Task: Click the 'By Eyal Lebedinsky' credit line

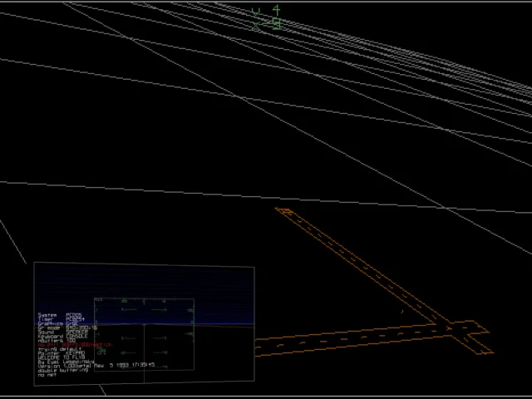Action: tap(66, 362)
